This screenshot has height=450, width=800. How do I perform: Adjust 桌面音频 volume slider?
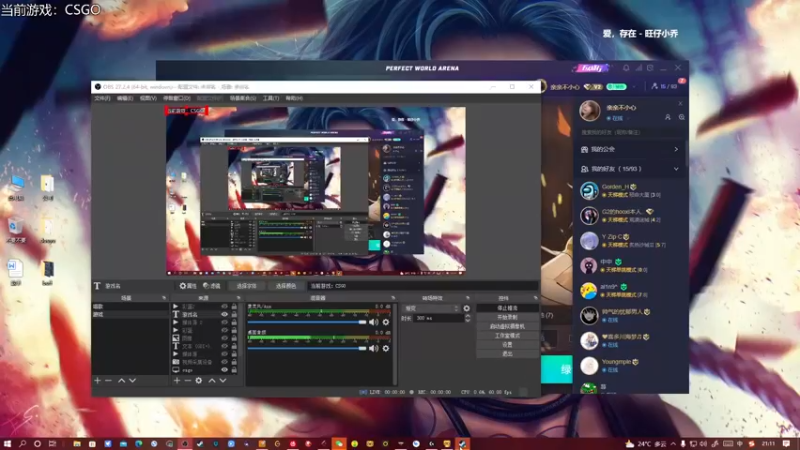(307, 348)
